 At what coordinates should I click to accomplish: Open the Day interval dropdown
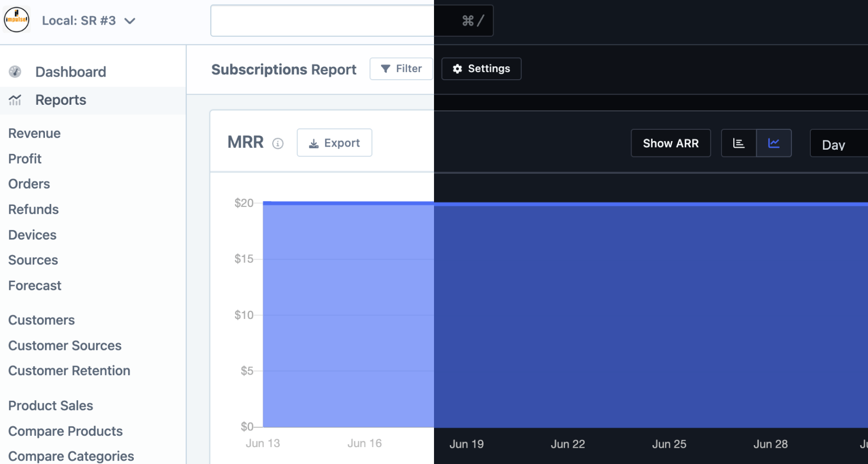coord(837,144)
